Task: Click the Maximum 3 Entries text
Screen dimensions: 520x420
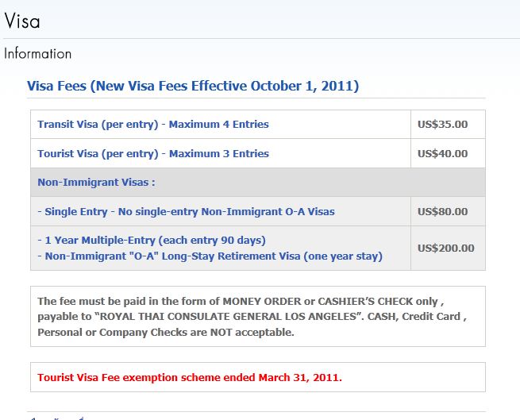Action: pyautogui.click(x=219, y=153)
